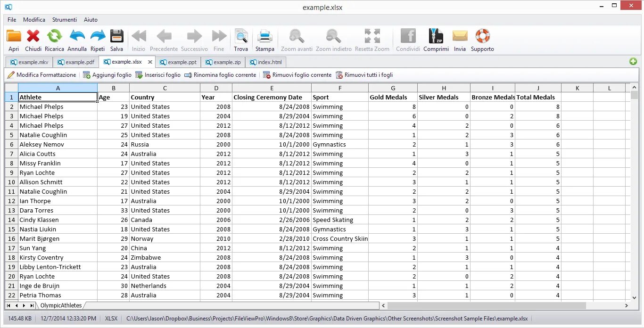Click the Speed Skating cell
The image size is (644, 328).
[x=340, y=220]
